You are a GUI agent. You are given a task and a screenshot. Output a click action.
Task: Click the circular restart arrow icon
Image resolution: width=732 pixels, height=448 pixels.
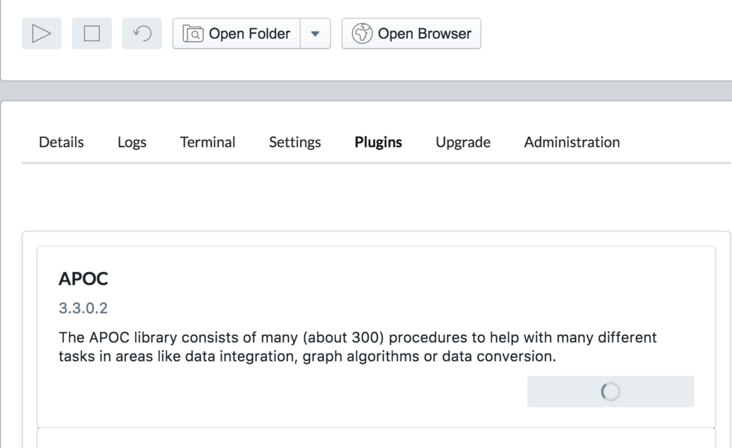tap(142, 33)
